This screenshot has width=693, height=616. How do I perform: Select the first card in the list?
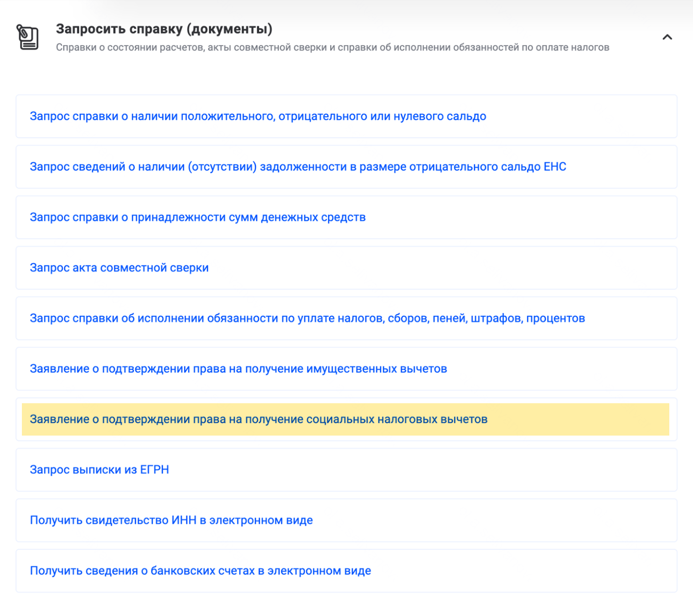[x=346, y=116]
